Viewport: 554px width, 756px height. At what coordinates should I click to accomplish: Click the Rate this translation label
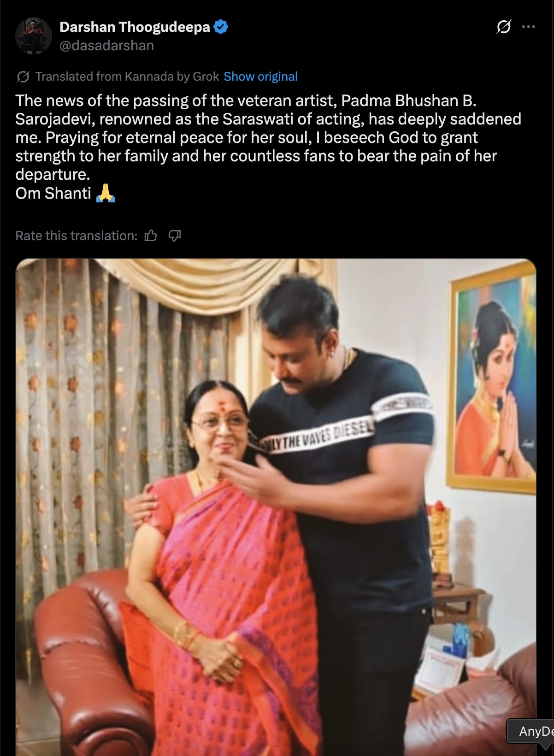click(77, 236)
